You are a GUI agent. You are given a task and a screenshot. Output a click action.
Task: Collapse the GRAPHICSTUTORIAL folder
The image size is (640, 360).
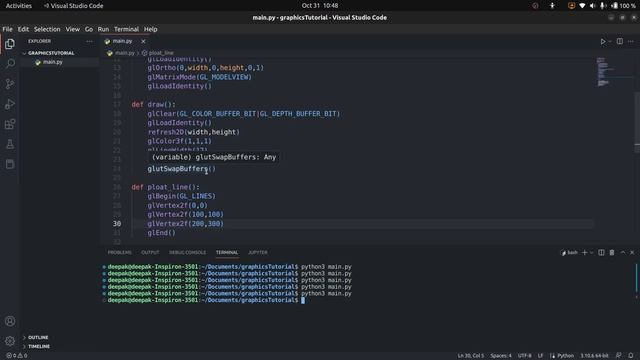pos(51,53)
